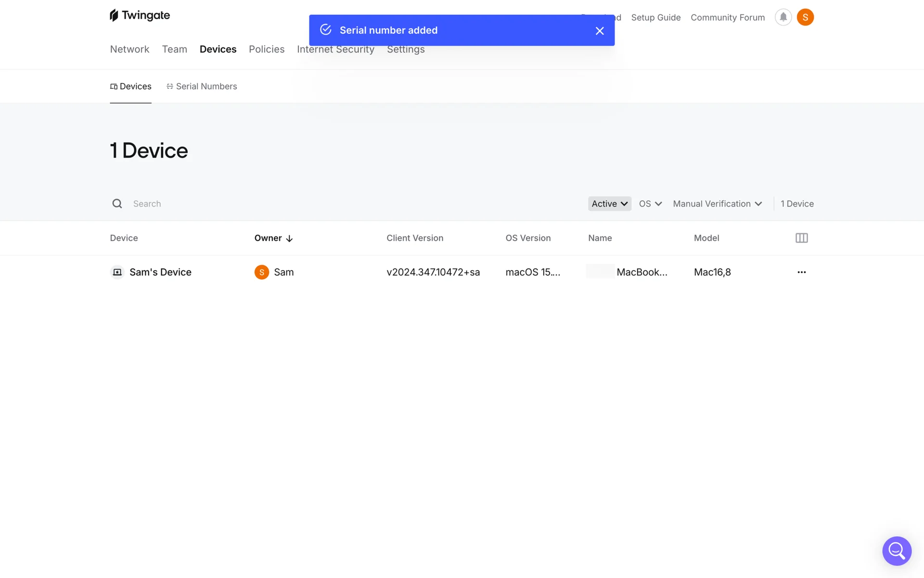Click the Twingate logo
Image resolution: width=924 pixels, height=578 pixels.
pyautogui.click(x=140, y=15)
